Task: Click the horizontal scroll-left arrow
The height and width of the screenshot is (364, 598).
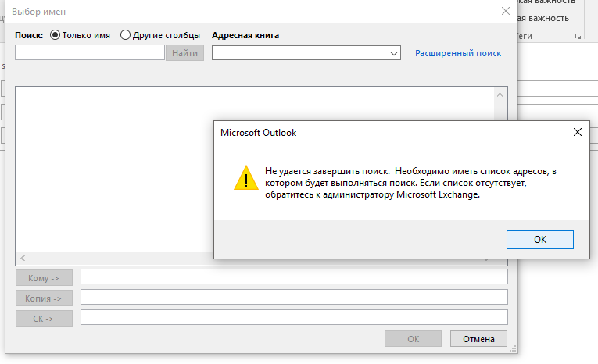Action: pos(23,258)
